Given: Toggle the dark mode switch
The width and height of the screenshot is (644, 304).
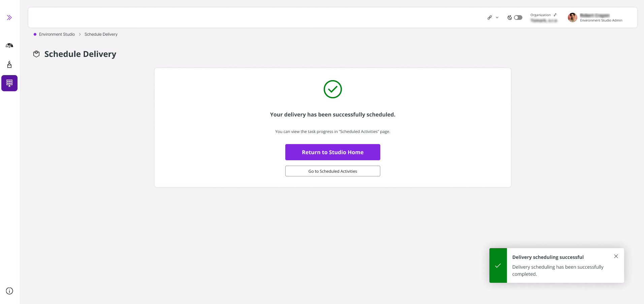Looking at the screenshot, I should [518, 18].
